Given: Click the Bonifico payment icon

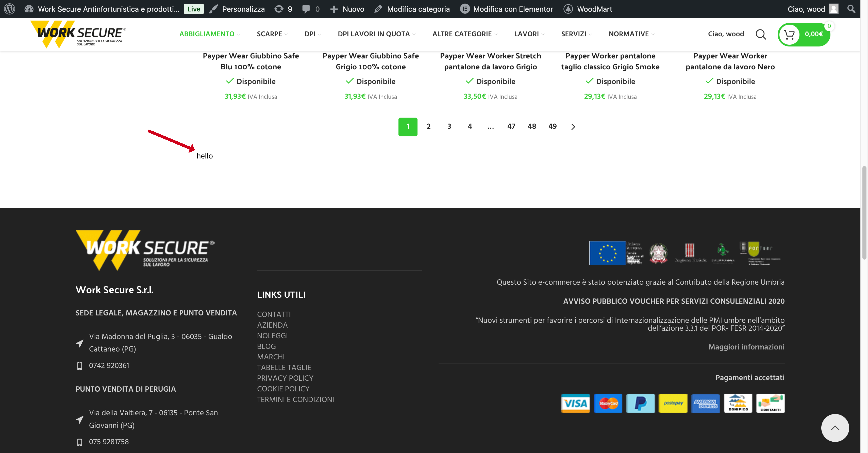Looking at the screenshot, I should (x=738, y=403).
